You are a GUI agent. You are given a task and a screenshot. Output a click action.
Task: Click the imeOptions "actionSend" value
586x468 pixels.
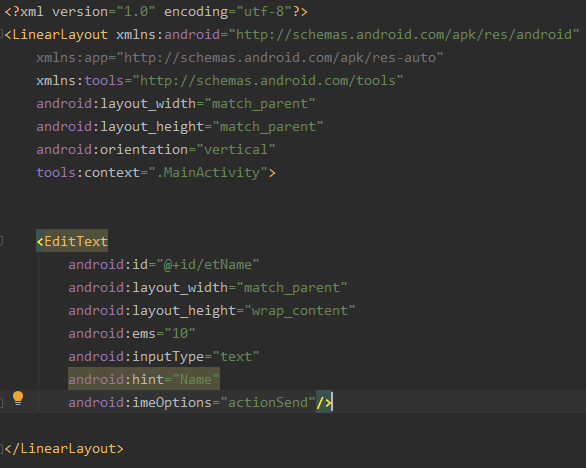pyautogui.click(x=268, y=403)
